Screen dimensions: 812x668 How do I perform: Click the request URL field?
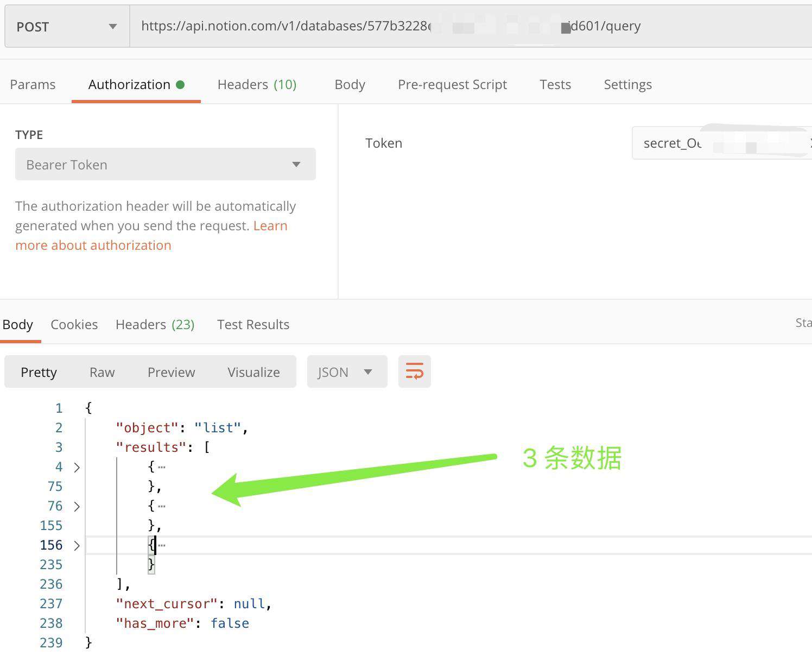tap(471, 27)
